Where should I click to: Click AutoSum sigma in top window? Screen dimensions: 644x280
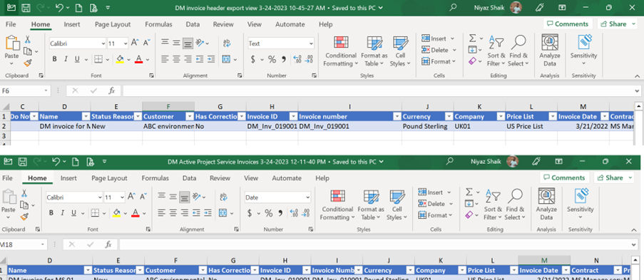click(x=472, y=38)
